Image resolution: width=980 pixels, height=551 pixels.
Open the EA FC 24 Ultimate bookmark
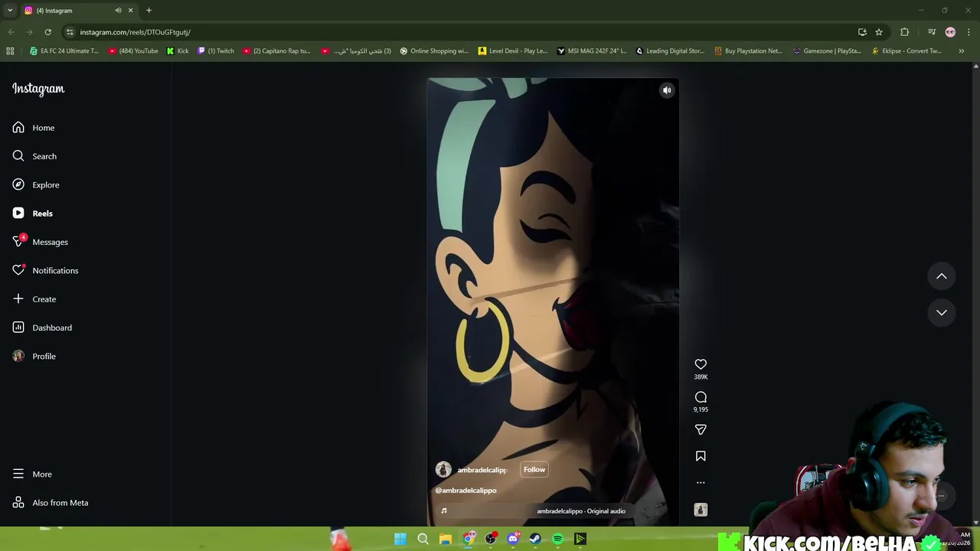tap(64, 51)
